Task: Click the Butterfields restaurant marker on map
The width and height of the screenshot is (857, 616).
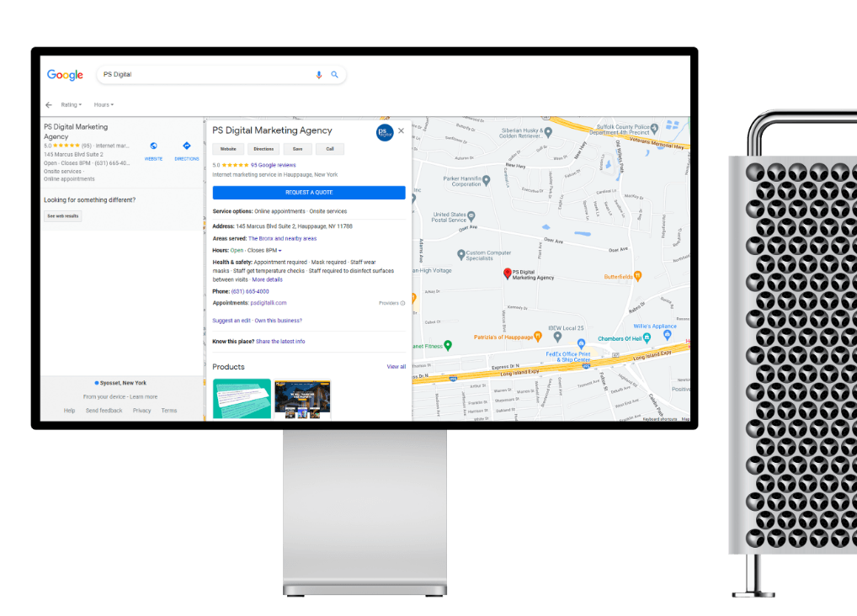Action: (x=637, y=276)
